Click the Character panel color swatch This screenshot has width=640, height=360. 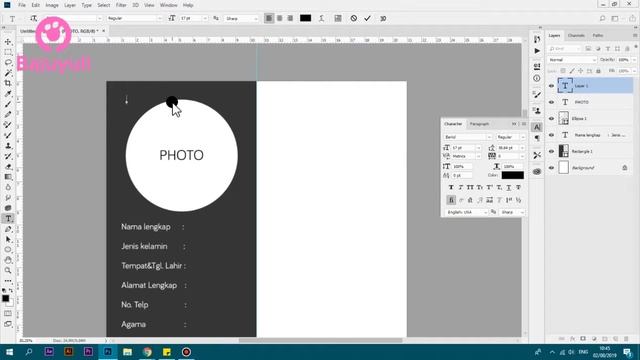(x=513, y=175)
